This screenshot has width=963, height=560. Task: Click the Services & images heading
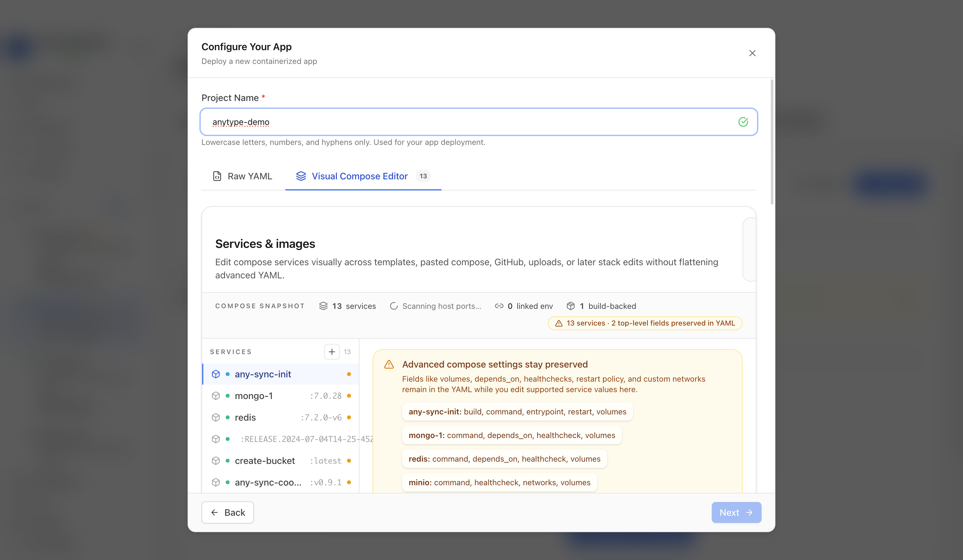[x=265, y=244]
